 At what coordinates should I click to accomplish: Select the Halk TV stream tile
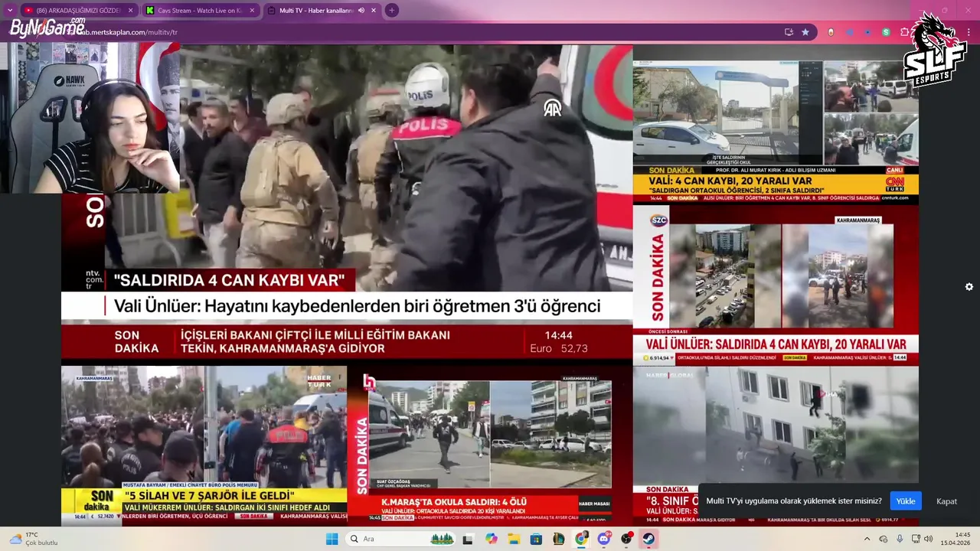click(x=490, y=444)
